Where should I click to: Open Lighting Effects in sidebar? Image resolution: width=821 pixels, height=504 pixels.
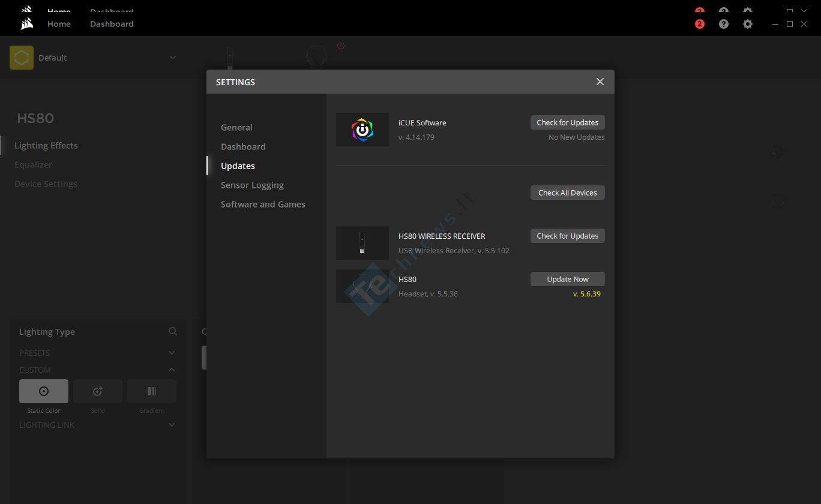tap(46, 145)
